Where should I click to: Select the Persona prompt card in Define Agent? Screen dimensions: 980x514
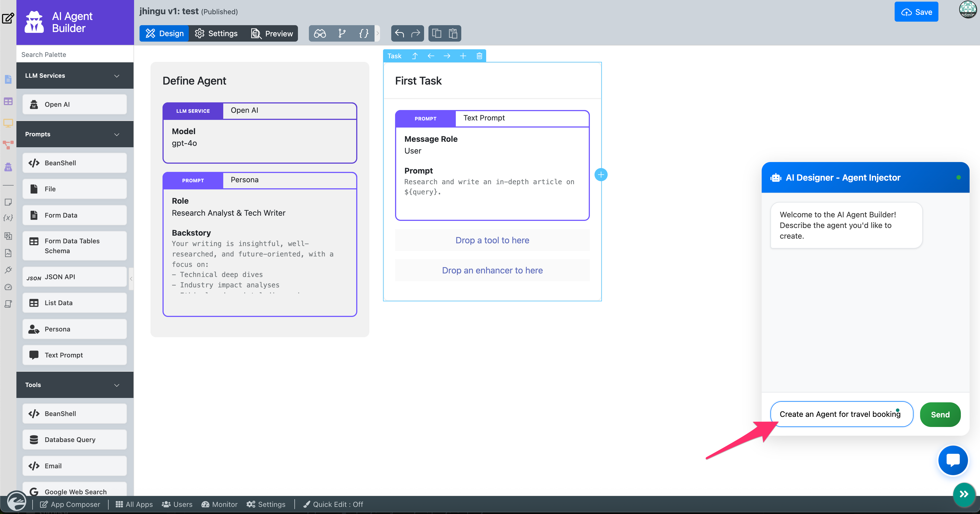click(260, 244)
